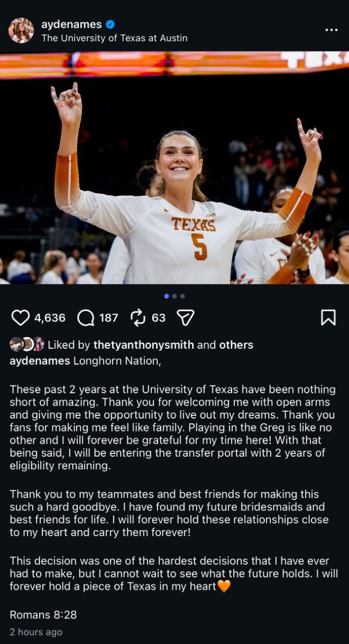Tap aydenames username in the caption
This screenshot has width=349, height=644.
click(40, 361)
